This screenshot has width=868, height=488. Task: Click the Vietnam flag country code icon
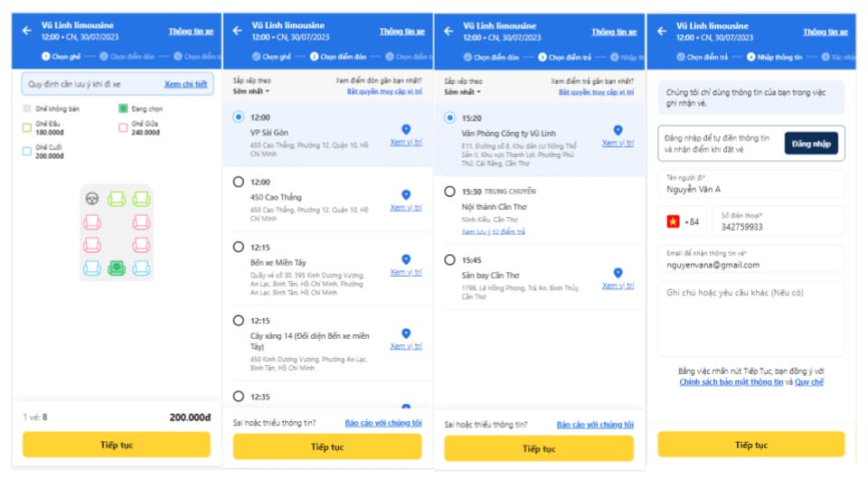click(x=673, y=222)
